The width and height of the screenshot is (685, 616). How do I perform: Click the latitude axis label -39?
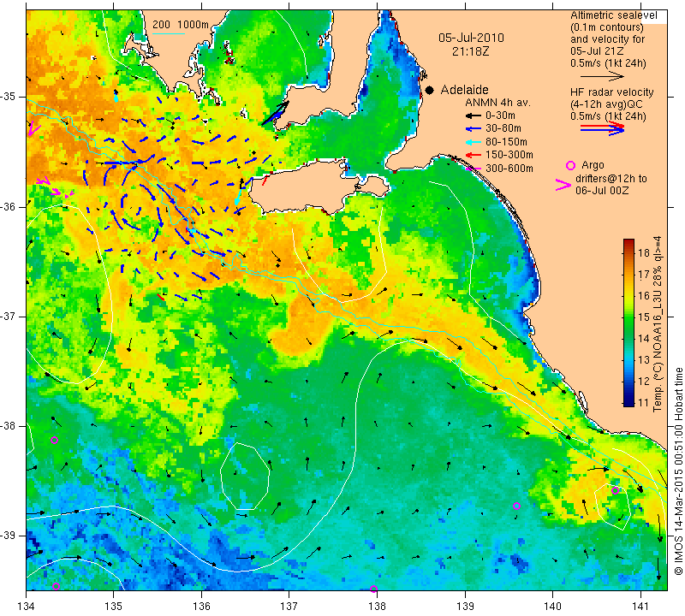point(9,535)
